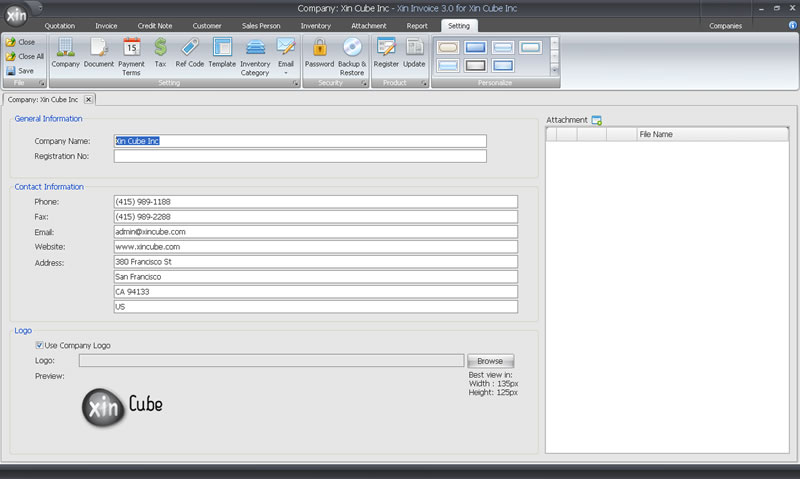Click the Phone number field
Screen dimensions: 800x479
click(315, 201)
